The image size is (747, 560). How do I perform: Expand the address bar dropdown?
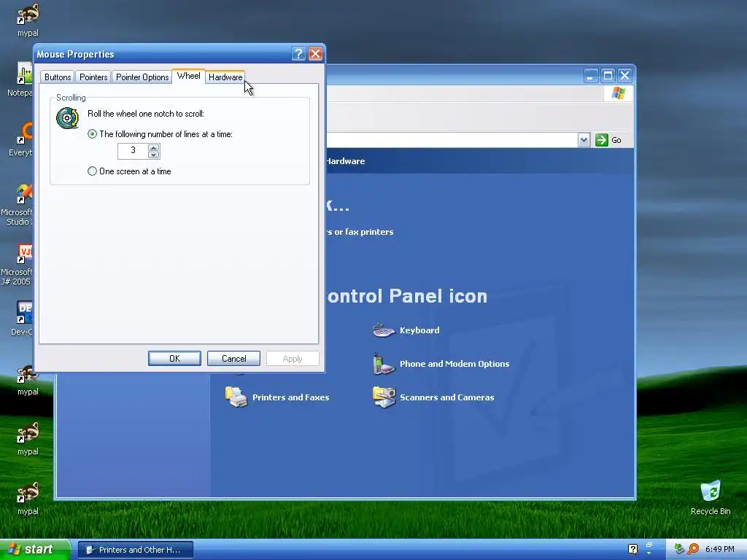[x=584, y=140]
